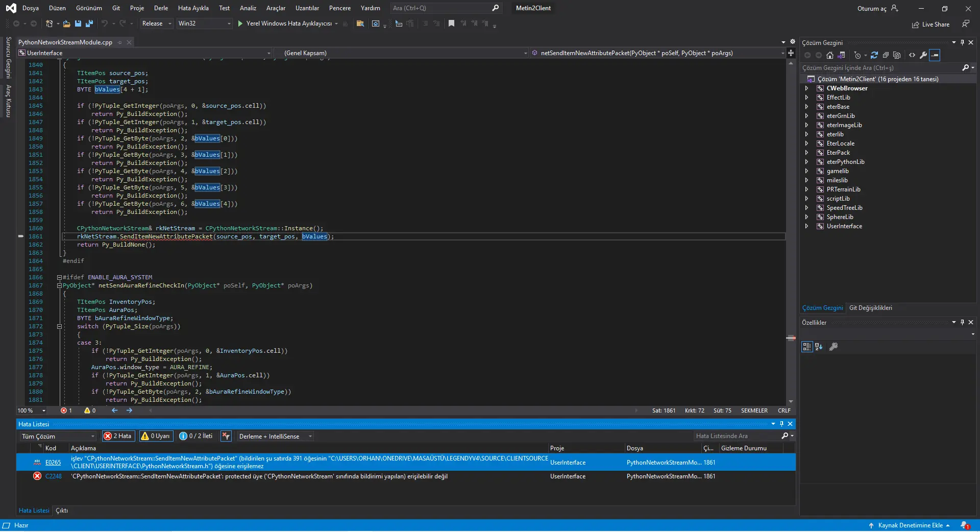Open the Hata Ayıkla menu
This screenshot has height=532, width=980.
click(193, 8)
